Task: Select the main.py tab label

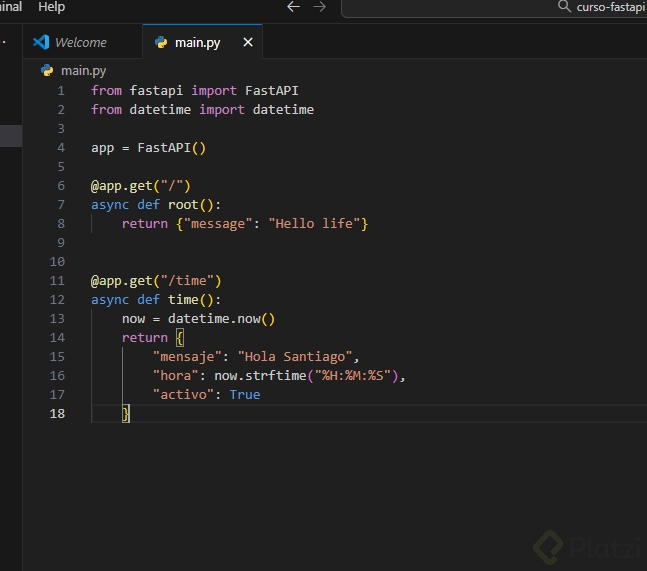Action: [x=197, y=42]
